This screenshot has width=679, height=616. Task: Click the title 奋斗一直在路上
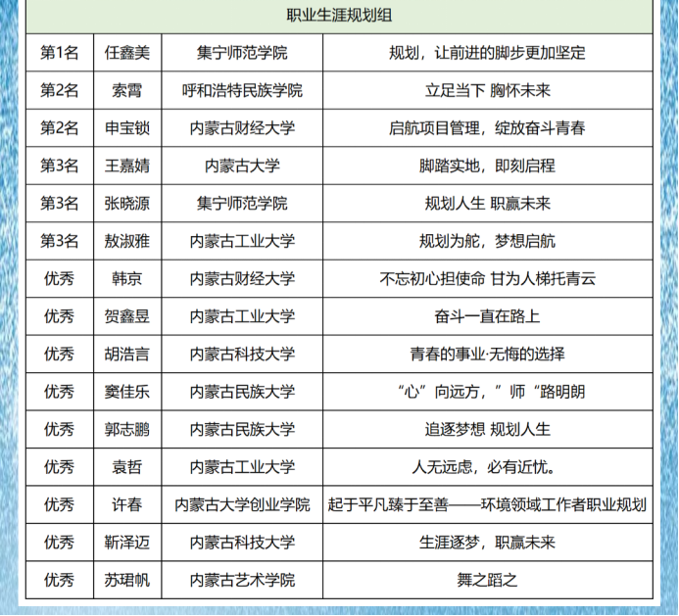pos(487,316)
